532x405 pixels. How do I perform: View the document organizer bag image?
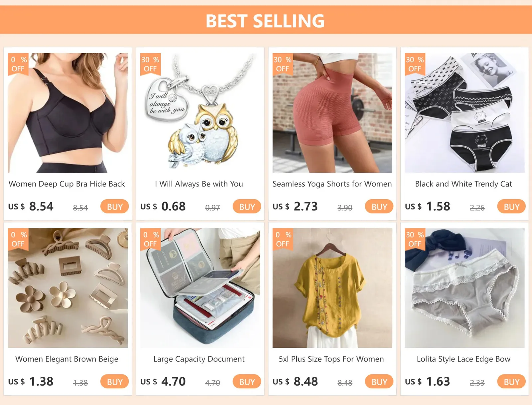pyautogui.click(x=200, y=288)
